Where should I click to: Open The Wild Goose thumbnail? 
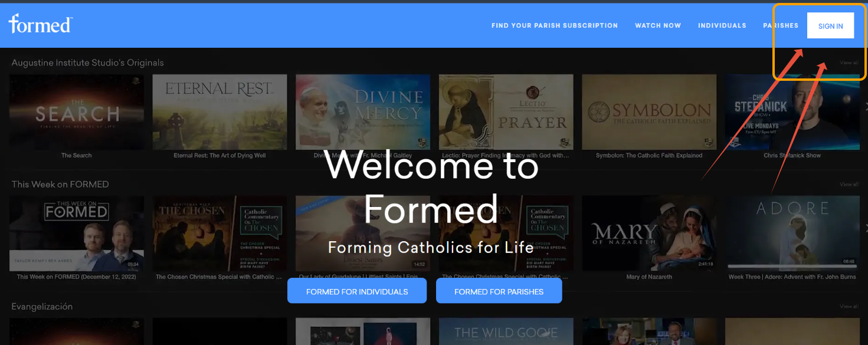coord(506,331)
